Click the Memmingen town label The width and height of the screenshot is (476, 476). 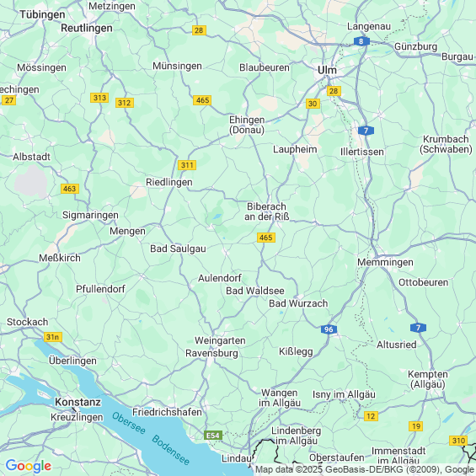(385, 262)
